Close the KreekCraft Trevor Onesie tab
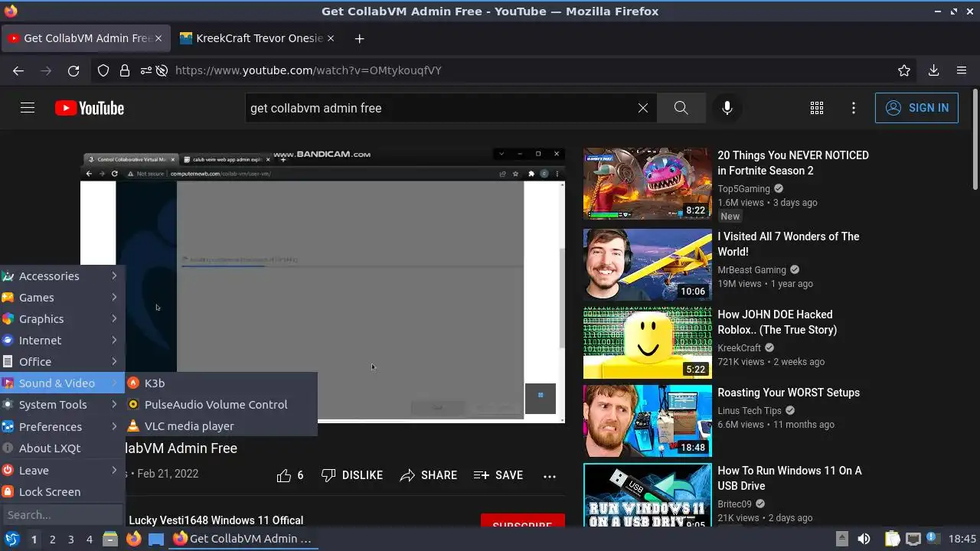980x551 pixels. [331, 38]
